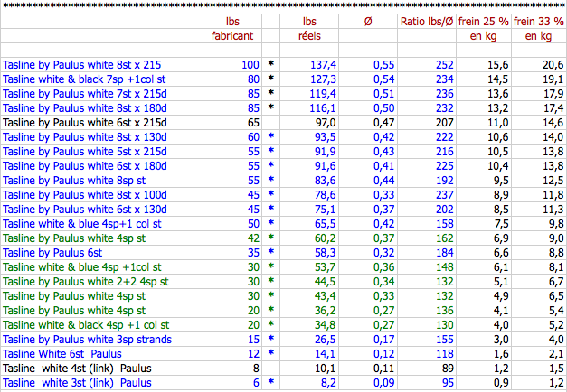The height and width of the screenshot is (392, 567).
Task: Select the ratio value 207
Action: point(444,123)
